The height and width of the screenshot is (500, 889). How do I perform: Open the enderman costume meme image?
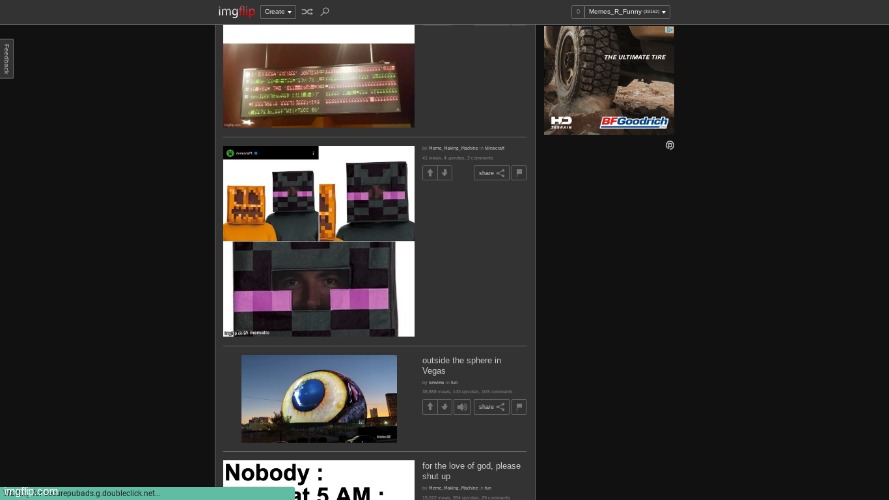coord(319,241)
